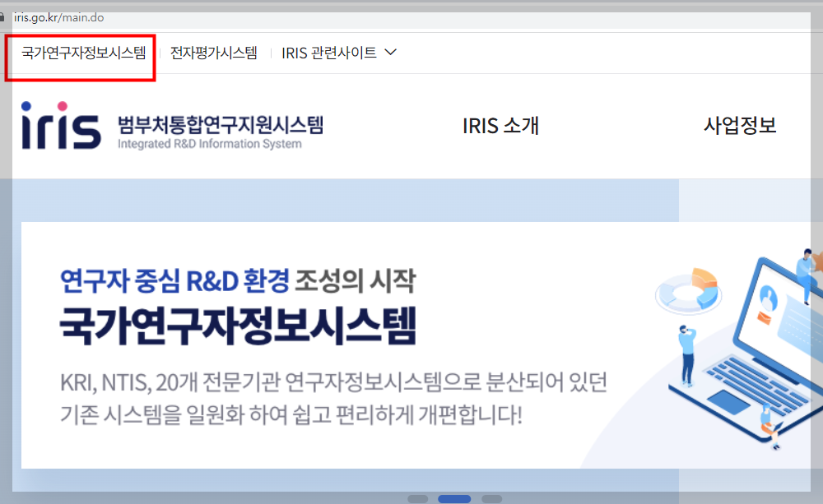Click the 범부처통합연구지원시스템 title text
The image size is (823, 504).
pos(221,124)
